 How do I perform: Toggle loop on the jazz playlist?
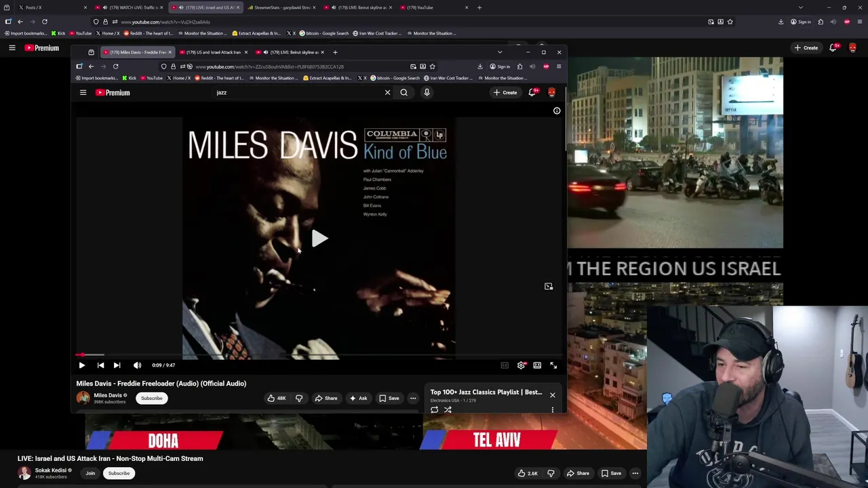tap(435, 409)
